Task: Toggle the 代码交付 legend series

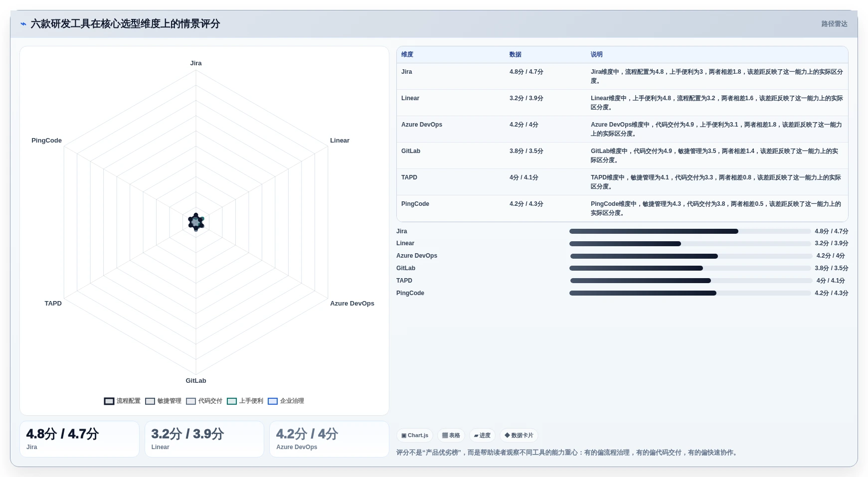Action: (204, 401)
